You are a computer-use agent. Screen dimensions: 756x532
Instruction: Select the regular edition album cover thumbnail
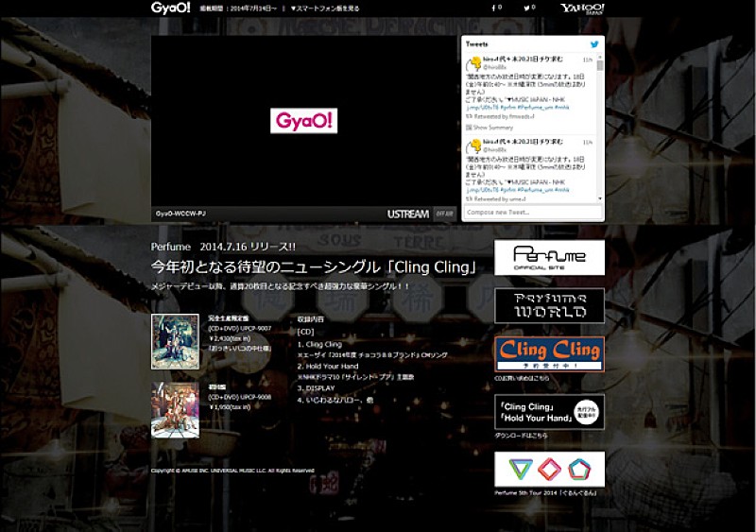168,409
